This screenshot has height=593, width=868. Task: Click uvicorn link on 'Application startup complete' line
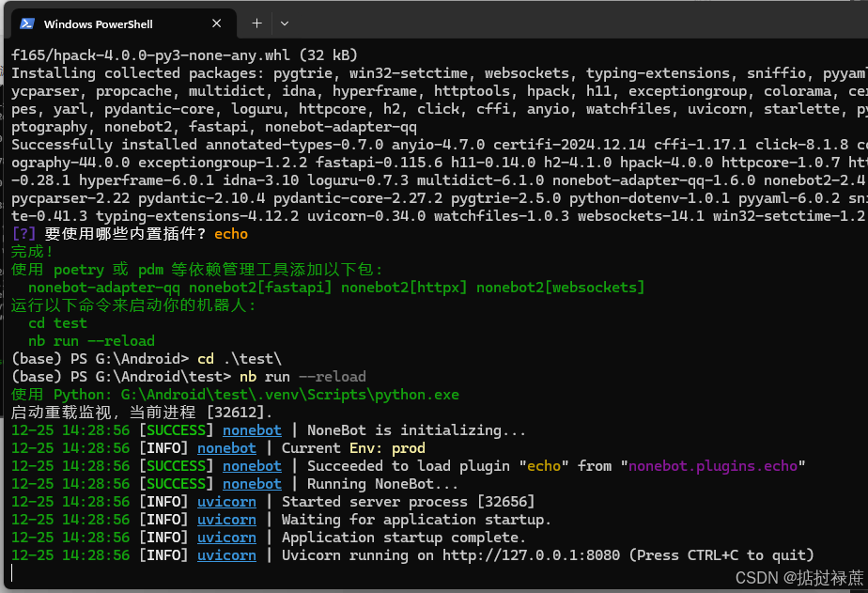point(226,537)
